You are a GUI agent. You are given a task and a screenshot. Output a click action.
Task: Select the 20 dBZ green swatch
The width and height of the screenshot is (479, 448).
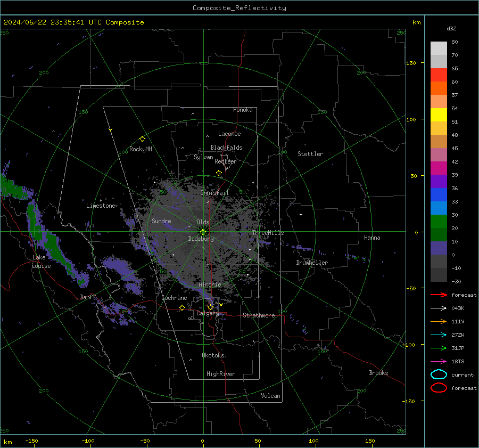(439, 234)
